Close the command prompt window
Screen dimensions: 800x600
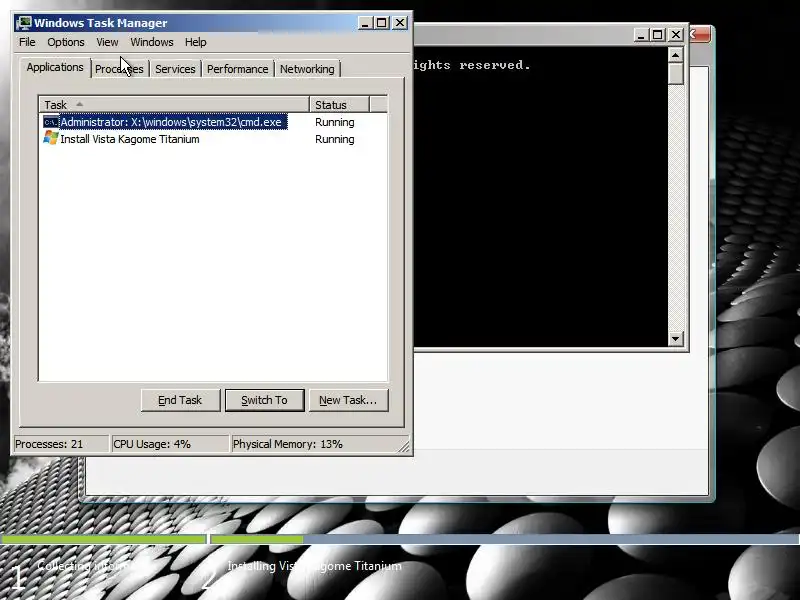pos(676,35)
